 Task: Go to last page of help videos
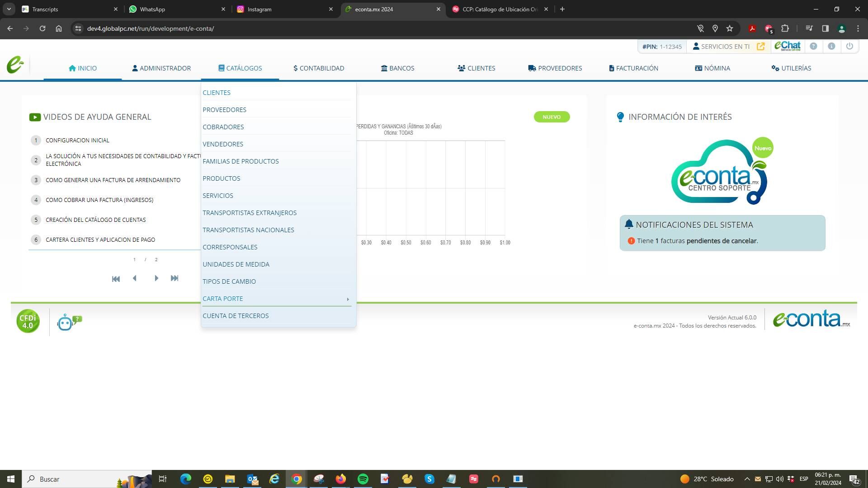coord(175,278)
